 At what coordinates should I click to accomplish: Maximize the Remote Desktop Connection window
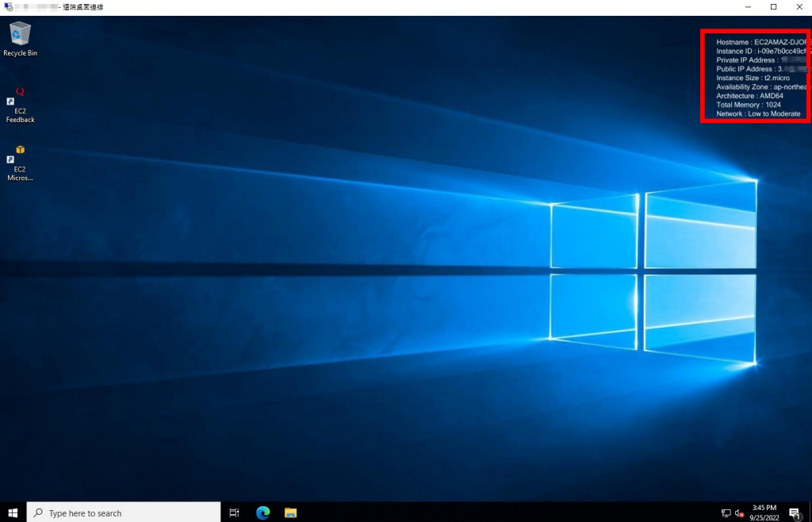click(x=774, y=7)
